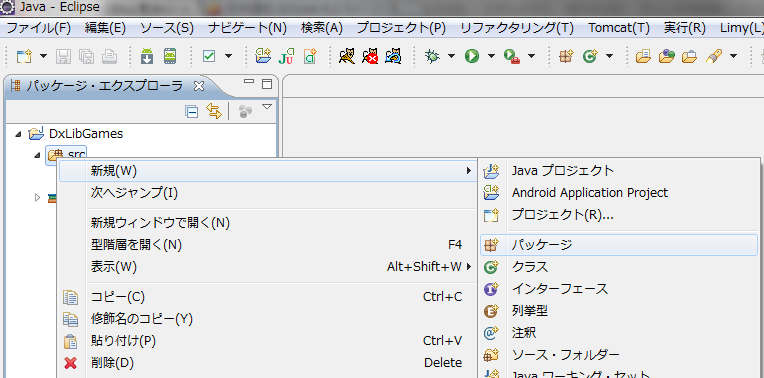Click the green Run button
The image size is (764, 378).
point(471,57)
